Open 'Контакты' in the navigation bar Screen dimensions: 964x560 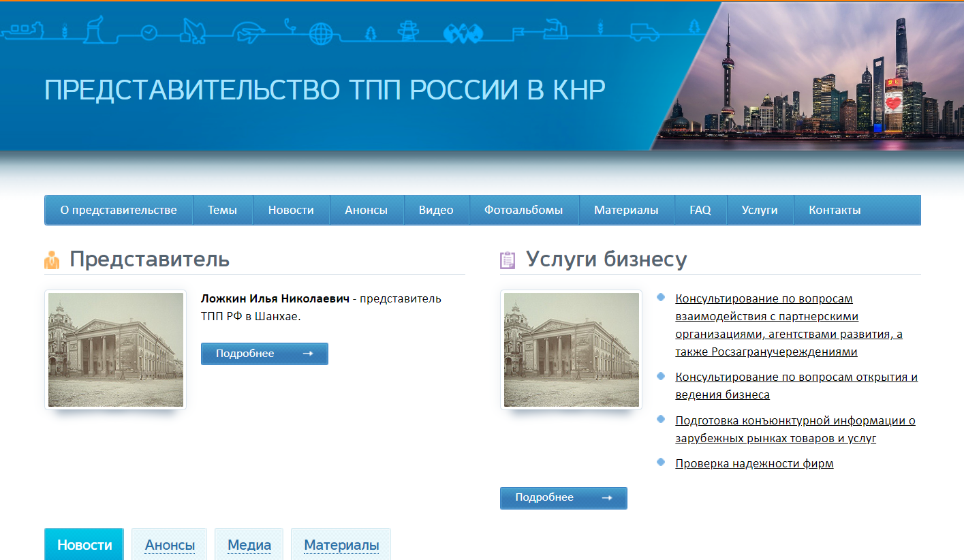point(835,210)
